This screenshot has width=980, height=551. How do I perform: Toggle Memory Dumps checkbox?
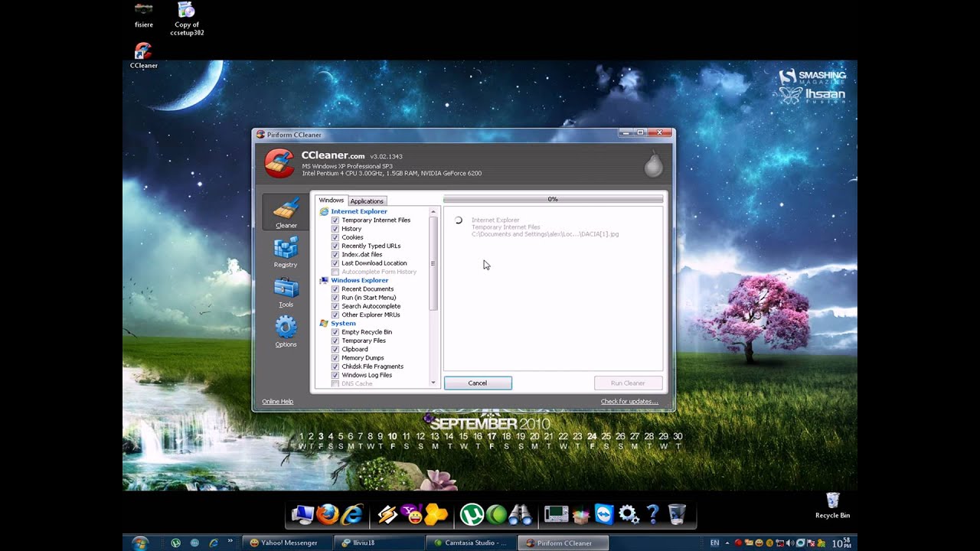[335, 358]
